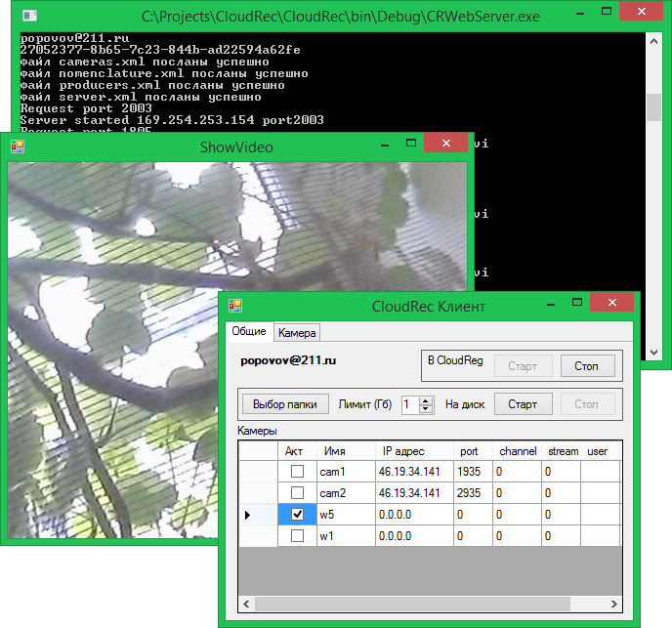Switch to the Общие tab
Screen dimensions: 672x628
click(249, 332)
